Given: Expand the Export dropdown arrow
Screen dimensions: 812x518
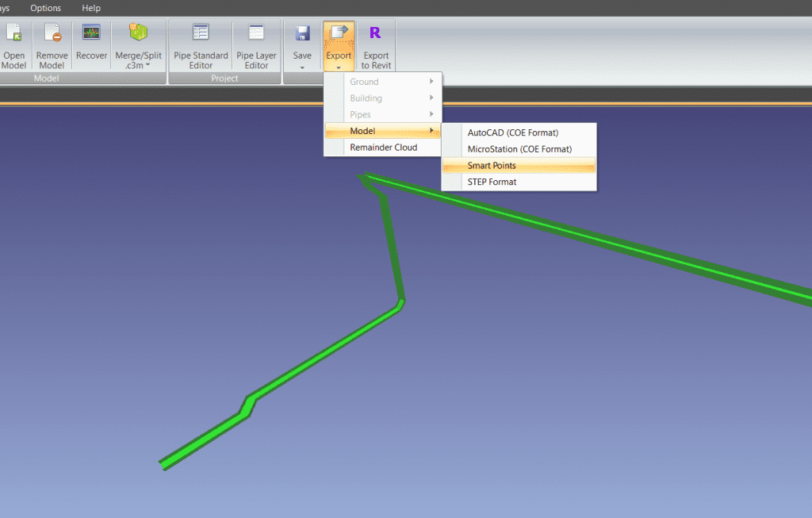Looking at the screenshot, I should click(x=339, y=67).
